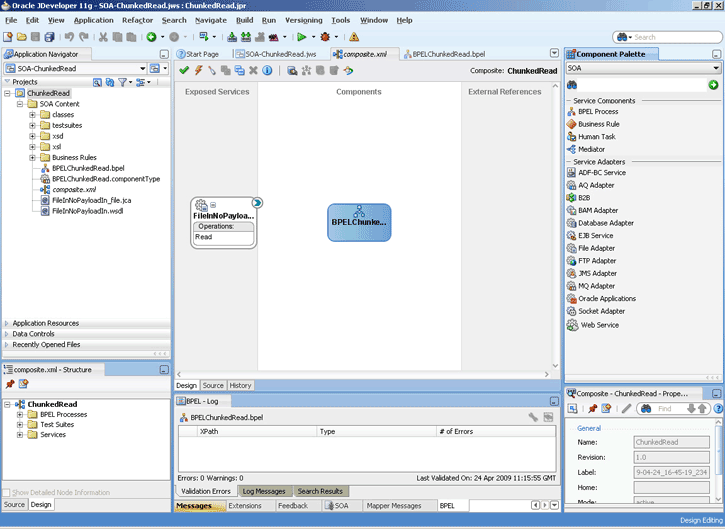The image size is (725, 529).
Task: Open the Versioning menu
Action: click(x=303, y=20)
